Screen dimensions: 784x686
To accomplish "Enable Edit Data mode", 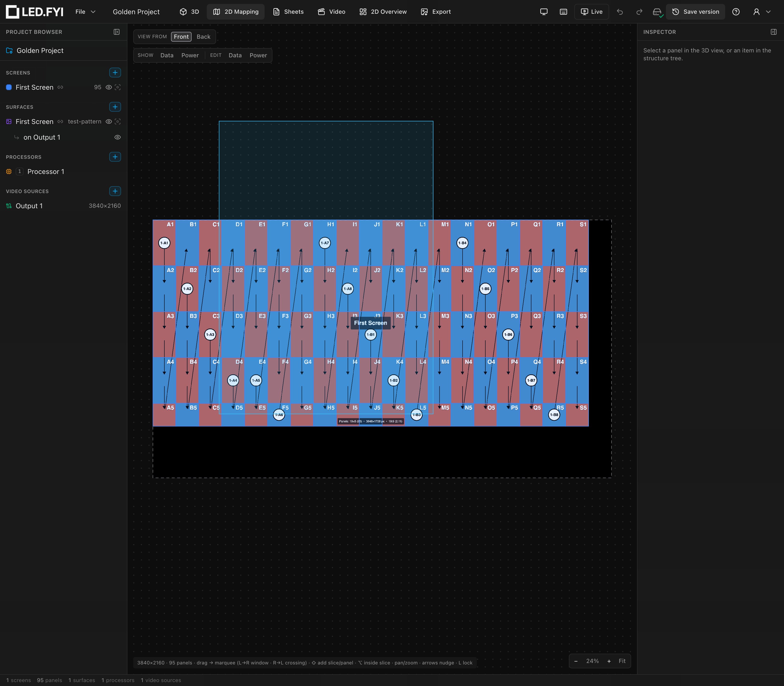I will (x=235, y=55).
